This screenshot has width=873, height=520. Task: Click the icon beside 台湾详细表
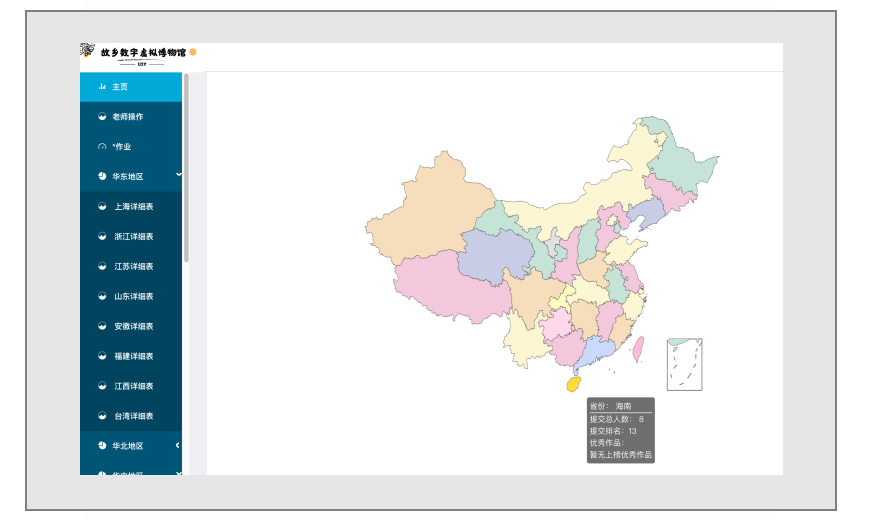click(x=102, y=415)
